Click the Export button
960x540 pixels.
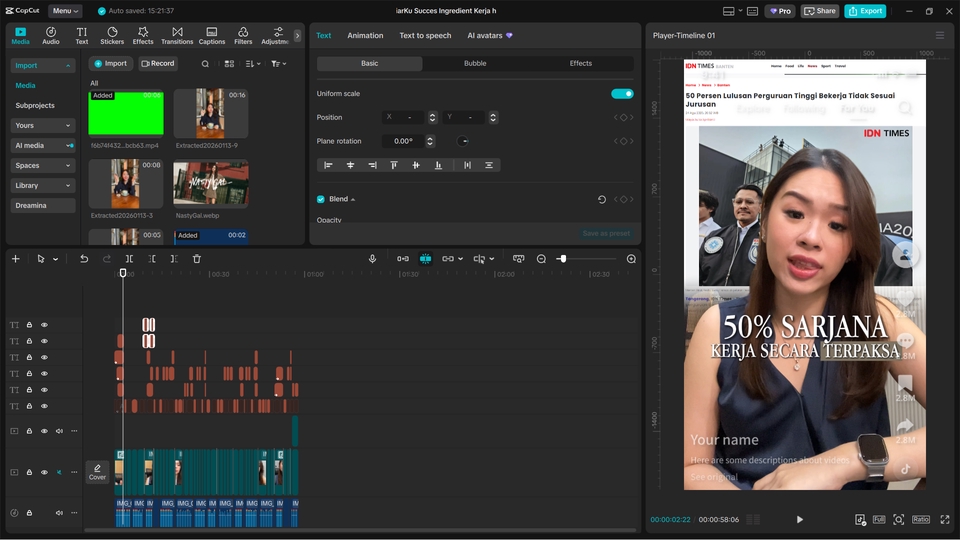(865, 11)
